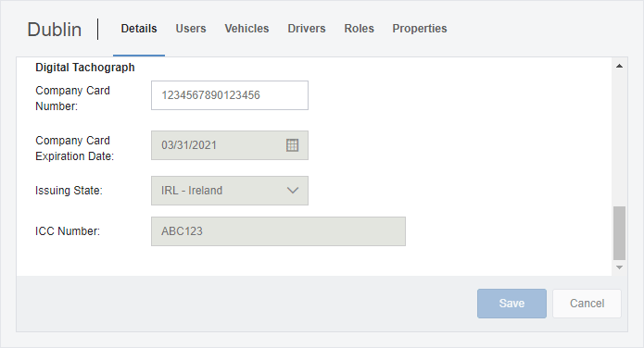
Task: Cancel the changes
Action: point(587,304)
